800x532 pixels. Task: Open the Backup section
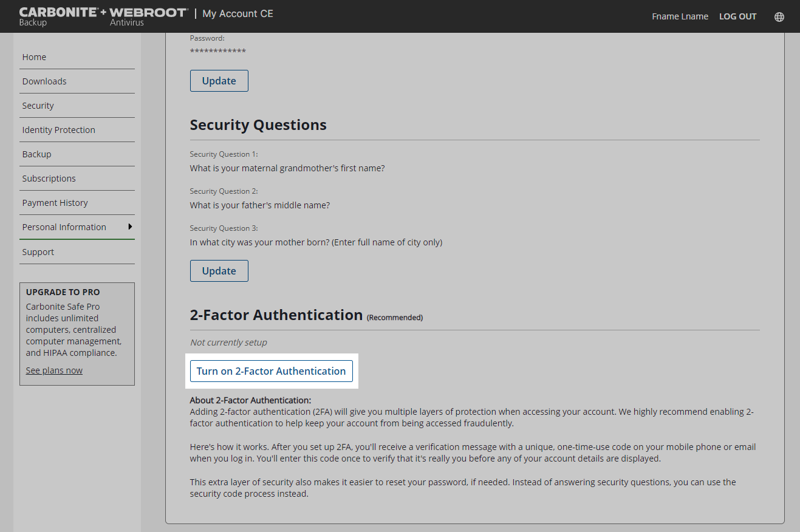pyautogui.click(x=36, y=154)
